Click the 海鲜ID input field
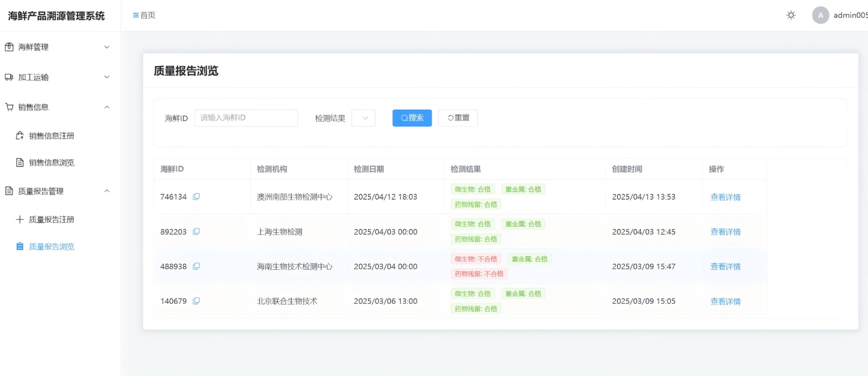The width and height of the screenshot is (868, 376). tap(246, 118)
